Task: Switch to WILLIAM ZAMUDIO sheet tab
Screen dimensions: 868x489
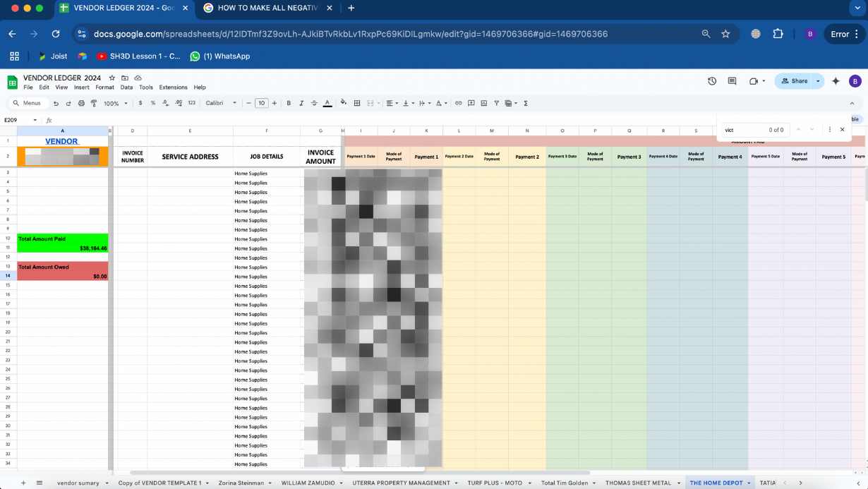Action: [308, 483]
